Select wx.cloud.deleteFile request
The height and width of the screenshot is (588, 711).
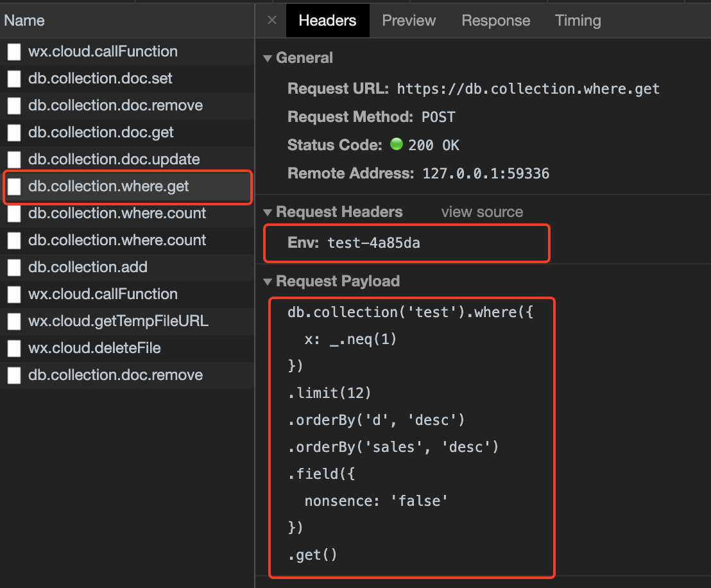tap(127, 348)
